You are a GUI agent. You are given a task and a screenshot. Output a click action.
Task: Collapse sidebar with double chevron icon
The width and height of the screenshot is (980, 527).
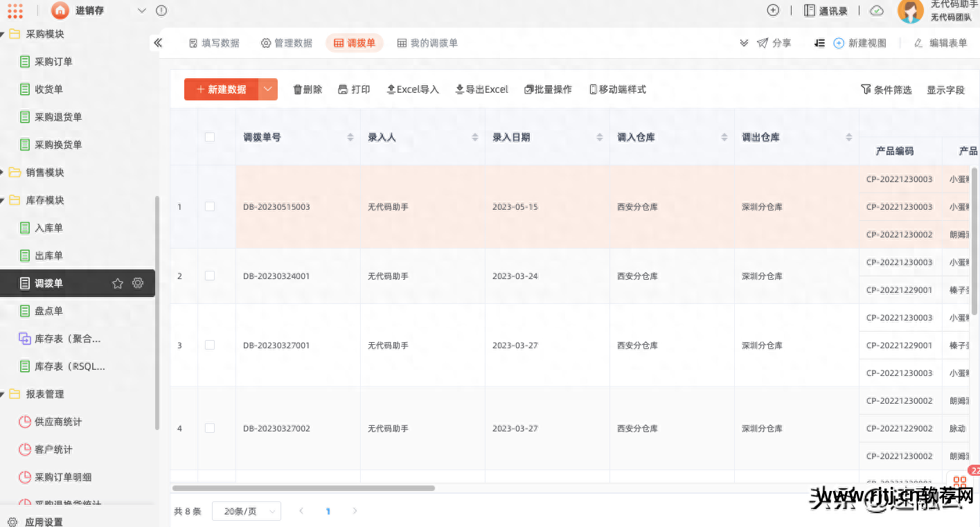coord(158,43)
